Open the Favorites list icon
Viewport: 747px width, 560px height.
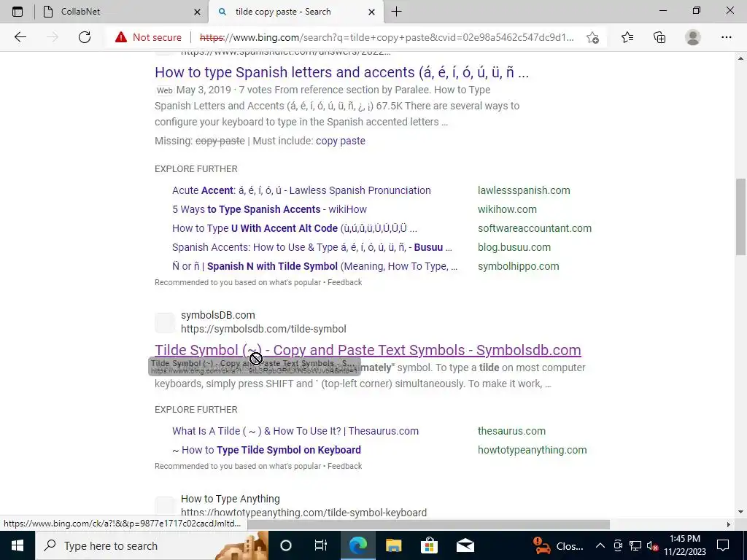tap(627, 37)
